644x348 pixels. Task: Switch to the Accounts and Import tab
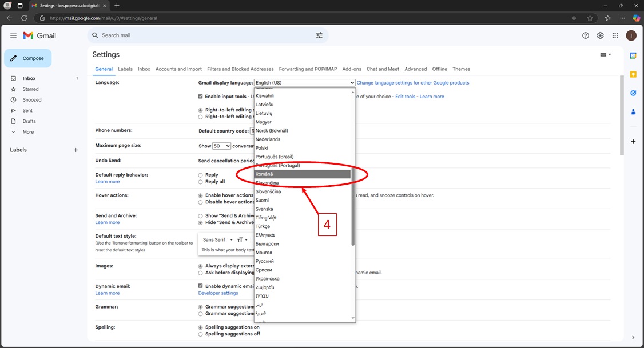coord(178,69)
